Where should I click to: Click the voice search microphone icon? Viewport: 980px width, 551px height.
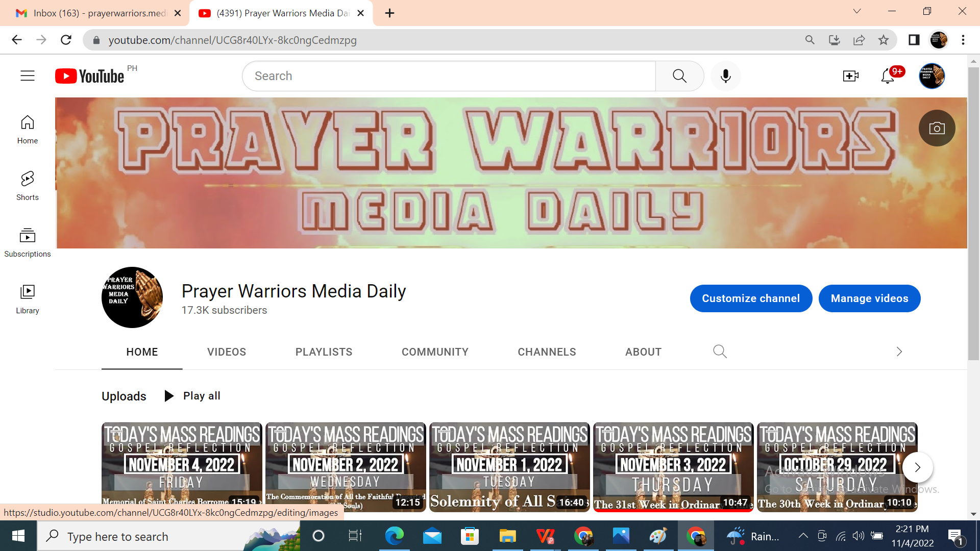pos(725,76)
